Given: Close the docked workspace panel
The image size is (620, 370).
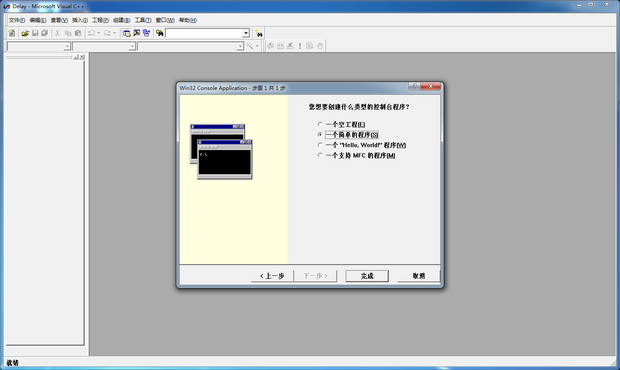Looking at the screenshot, I should [82, 57].
